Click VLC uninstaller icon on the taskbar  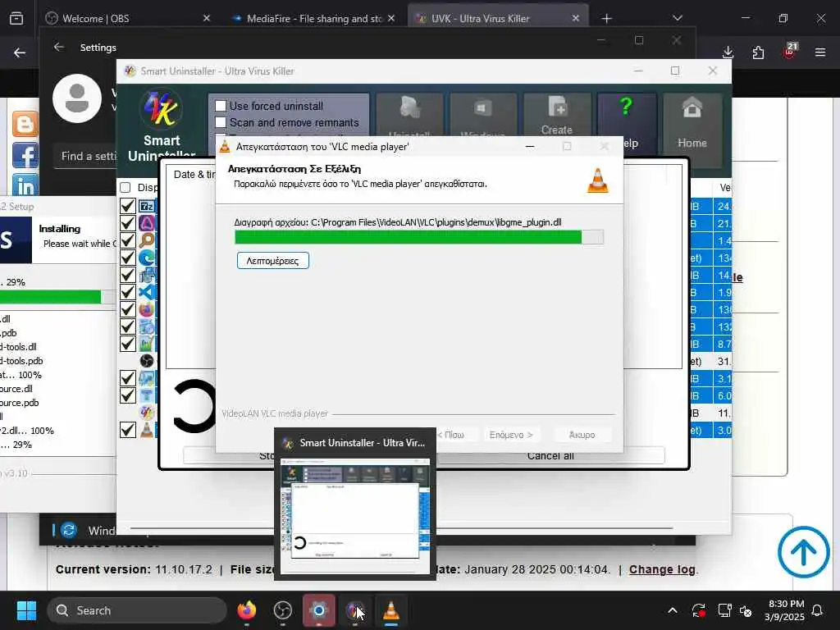click(391, 610)
